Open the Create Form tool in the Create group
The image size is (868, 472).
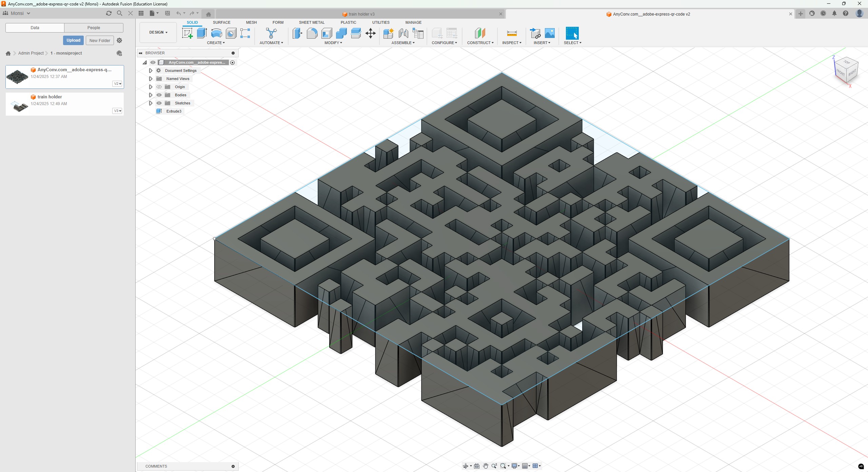click(245, 33)
